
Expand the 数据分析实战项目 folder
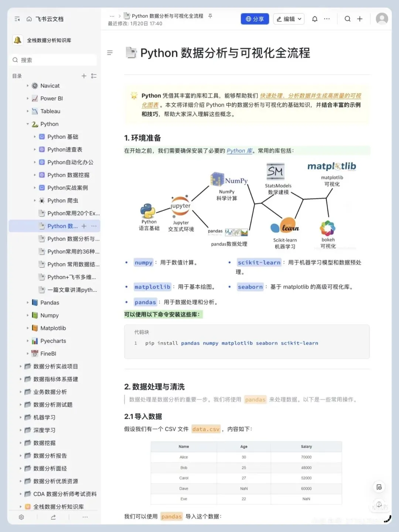(x=21, y=366)
